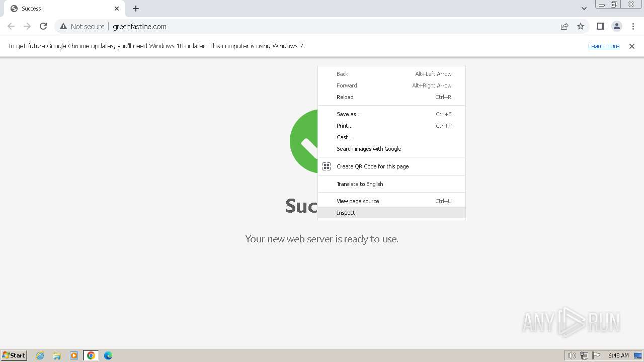
Task: Open the share this page icon
Action: click(x=565, y=26)
